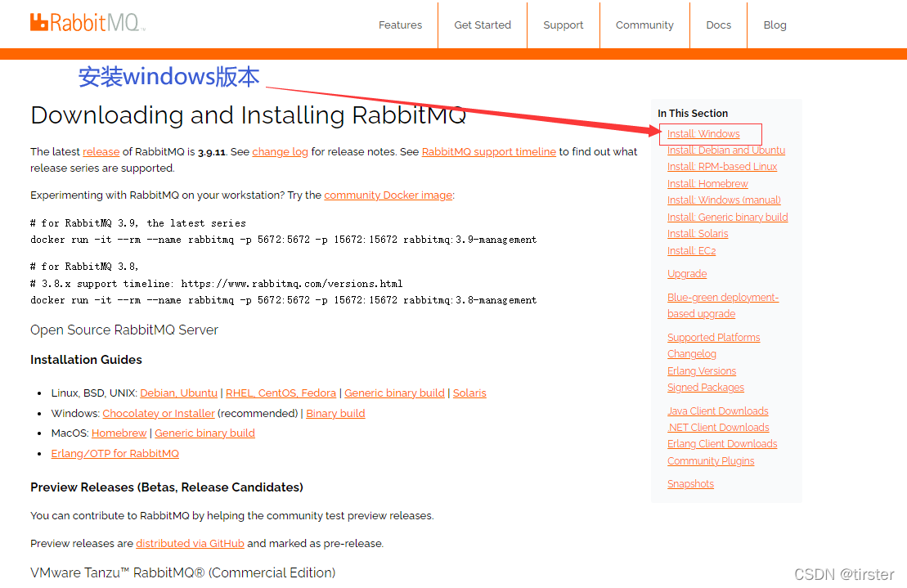The height and width of the screenshot is (588, 907).
Task: Open Supported Platforms link
Action: (713, 337)
